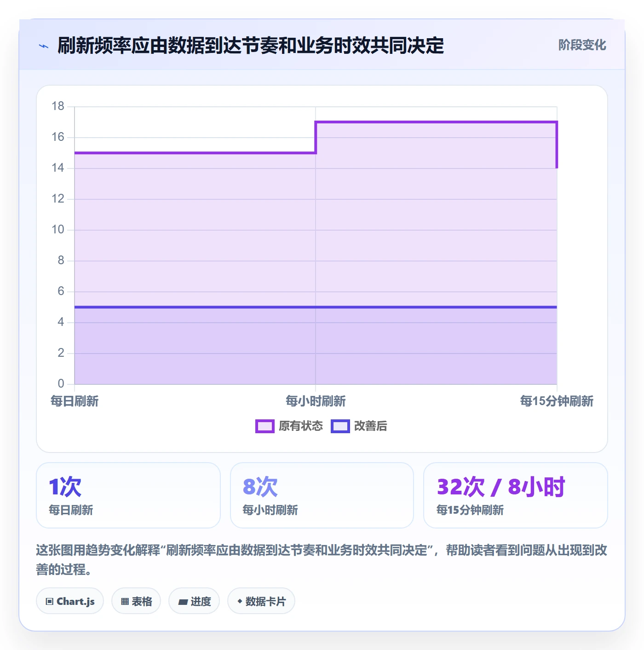This screenshot has width=644, height=650.
Task: Click the 原有状态 legend text
Action: pos(301,426)
